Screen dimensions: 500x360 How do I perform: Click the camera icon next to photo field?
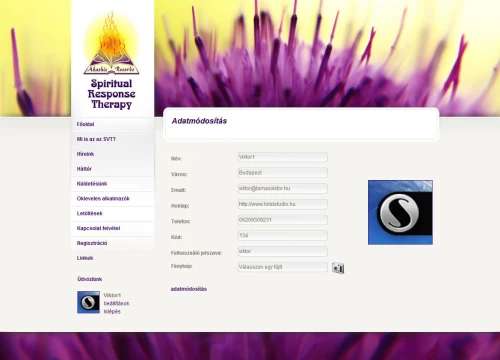pyautogui.click(x=338, y=268)
